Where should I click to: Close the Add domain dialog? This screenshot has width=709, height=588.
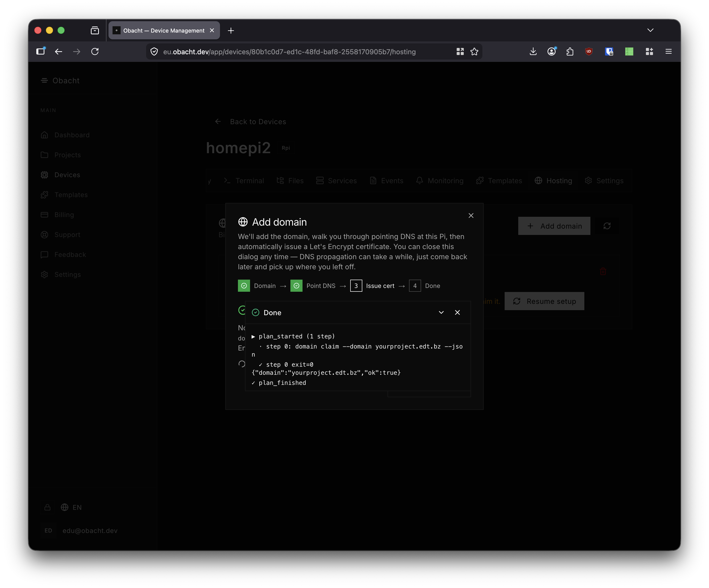(x=471, y=216)
